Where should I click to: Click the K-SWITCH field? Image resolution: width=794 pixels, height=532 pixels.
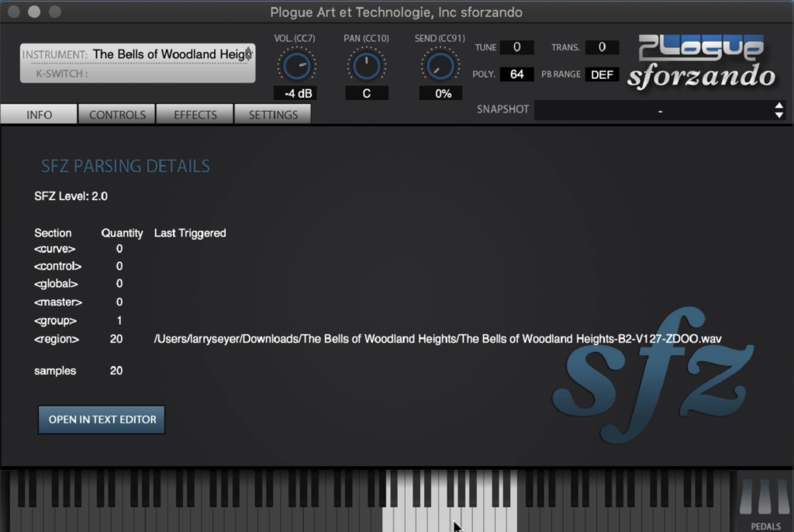click(138, 74)
